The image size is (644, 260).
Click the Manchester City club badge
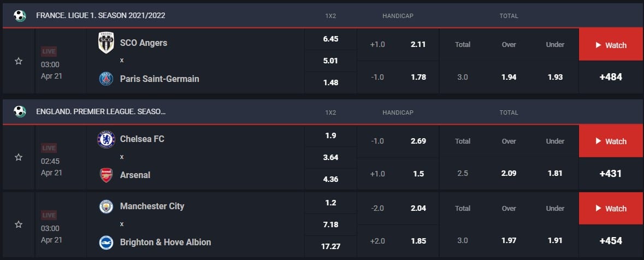106,206
